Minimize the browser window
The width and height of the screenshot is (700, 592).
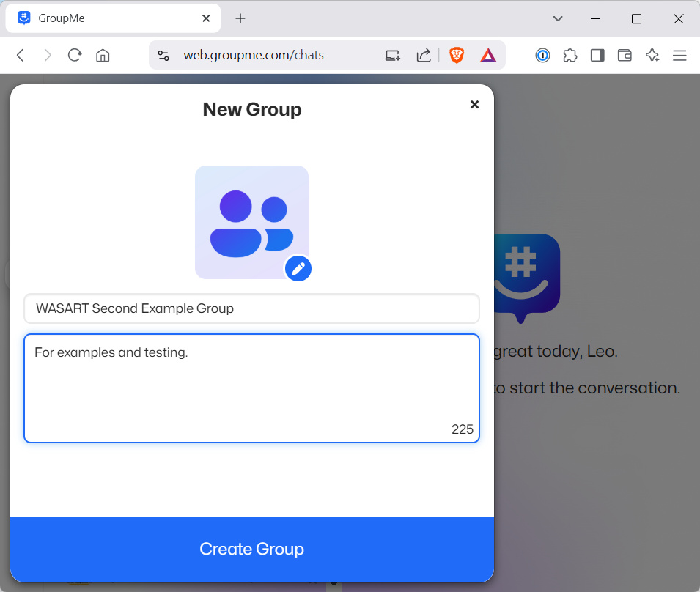coord(595,18)
